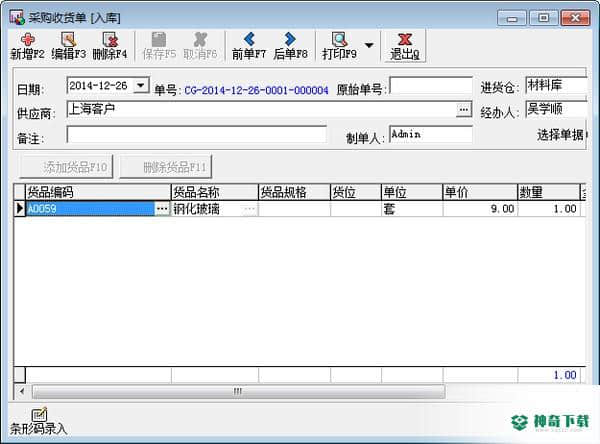Click the 经办人 field showing 吴学顺

tap(556, 109)
